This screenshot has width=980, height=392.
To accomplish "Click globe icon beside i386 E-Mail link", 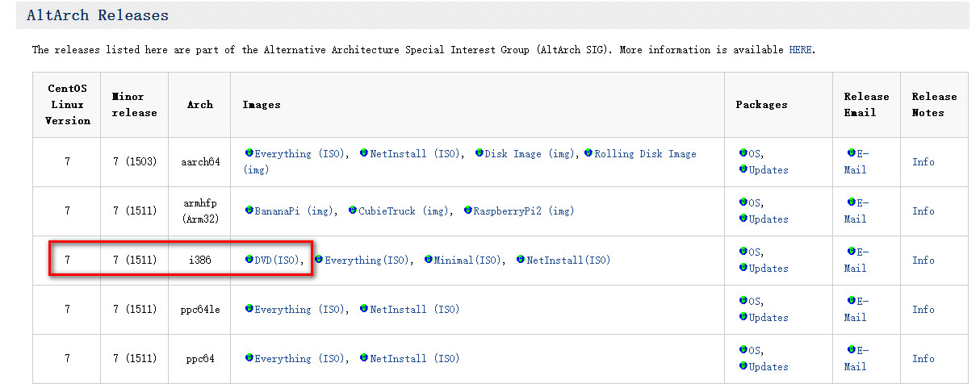I will pos(852,252).
